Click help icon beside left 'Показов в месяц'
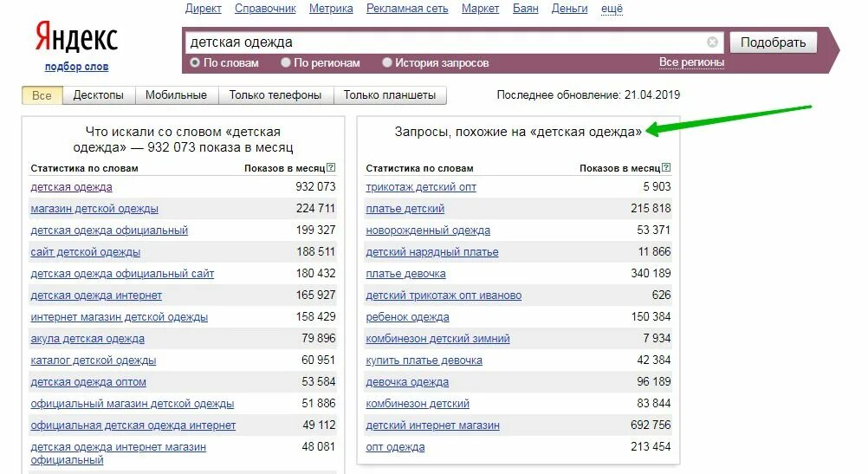Screen dimensions: 868x474 click(x=331, y=167)
